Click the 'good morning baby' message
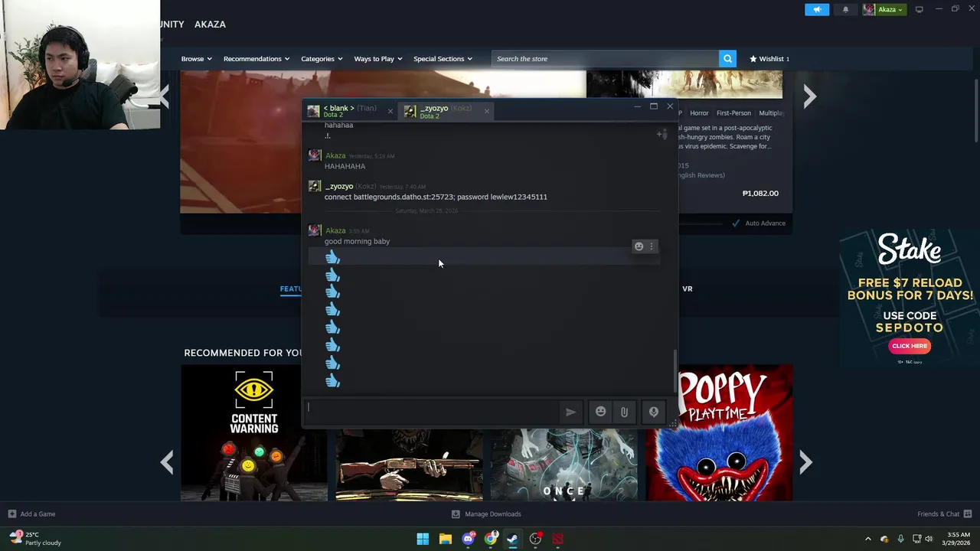 click(x=357, y=241)
